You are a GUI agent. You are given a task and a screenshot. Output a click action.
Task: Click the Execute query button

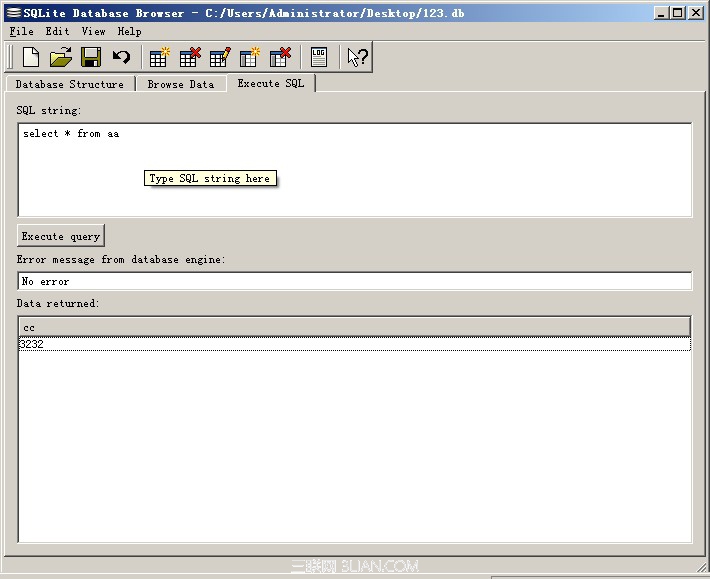(x=61, y=236)
